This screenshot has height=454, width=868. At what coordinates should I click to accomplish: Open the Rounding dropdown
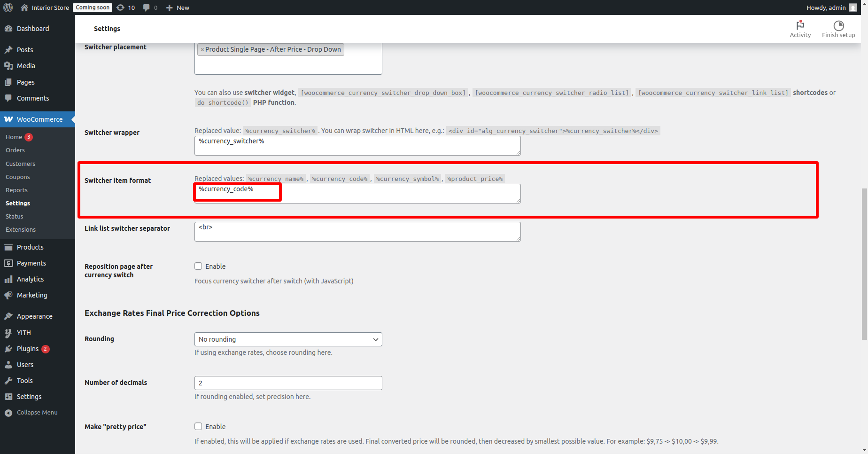tap(288, 339)
